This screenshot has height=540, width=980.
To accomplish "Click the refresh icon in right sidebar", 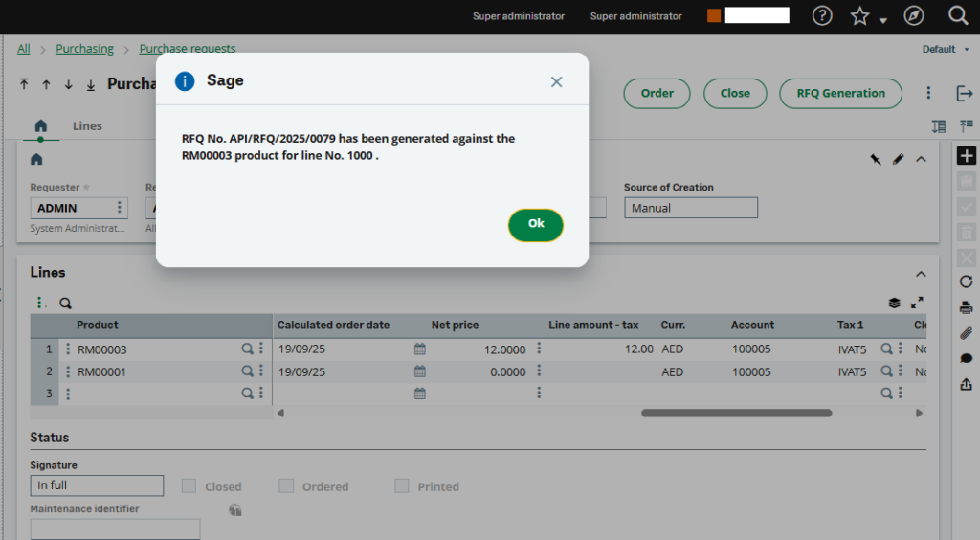I will point(966,281).
